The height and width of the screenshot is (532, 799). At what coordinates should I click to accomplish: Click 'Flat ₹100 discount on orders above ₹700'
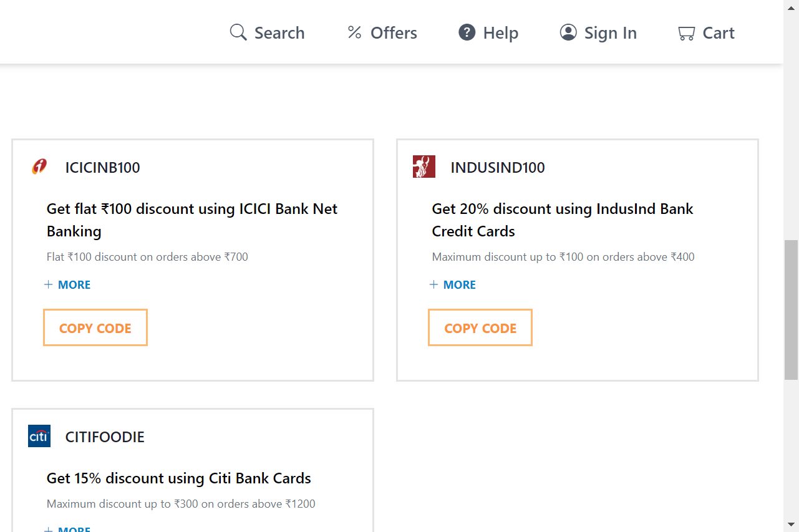[x=147, y=256]
